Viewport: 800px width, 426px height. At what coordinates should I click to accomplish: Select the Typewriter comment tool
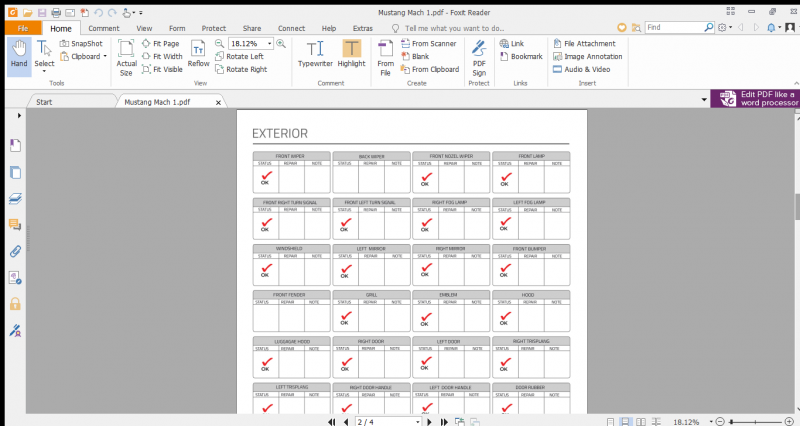315,54
